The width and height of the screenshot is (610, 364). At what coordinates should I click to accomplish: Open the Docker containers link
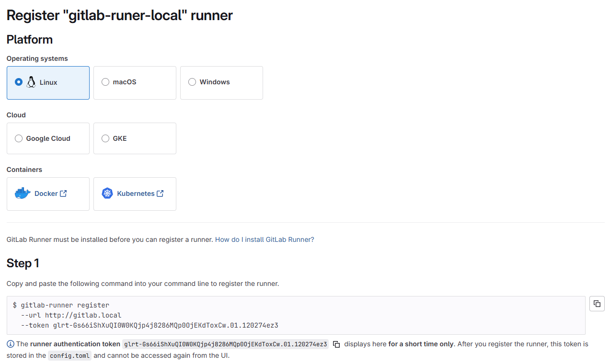coord(46,193)
